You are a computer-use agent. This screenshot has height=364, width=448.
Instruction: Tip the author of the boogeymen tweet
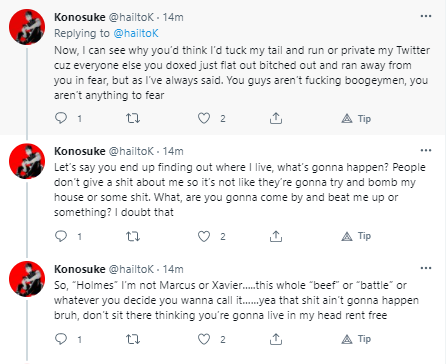pos(356,119)
